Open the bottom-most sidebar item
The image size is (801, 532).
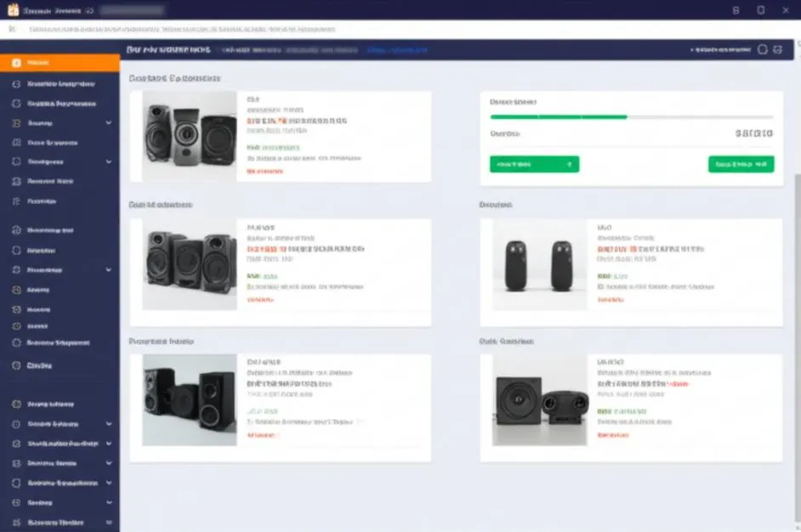[x=60, y=523]
